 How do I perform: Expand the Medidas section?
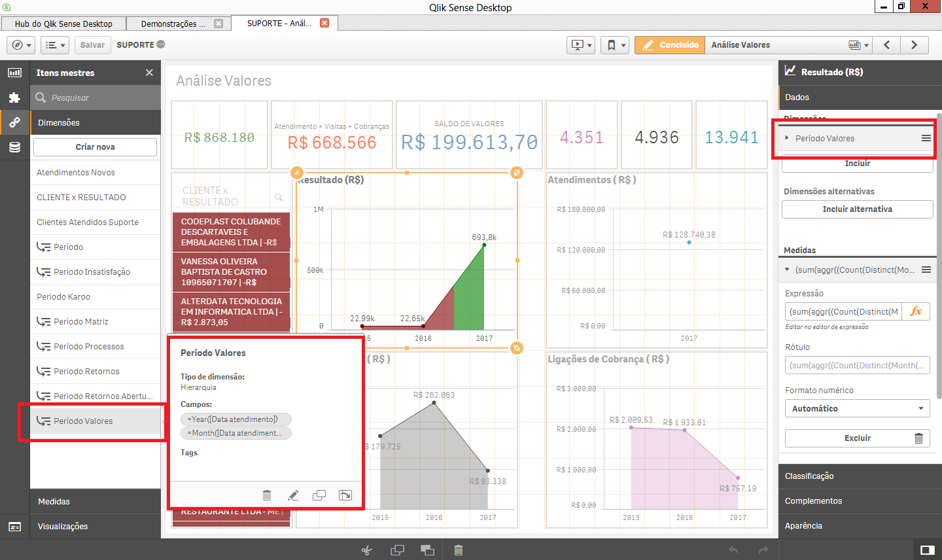[96, 502]
